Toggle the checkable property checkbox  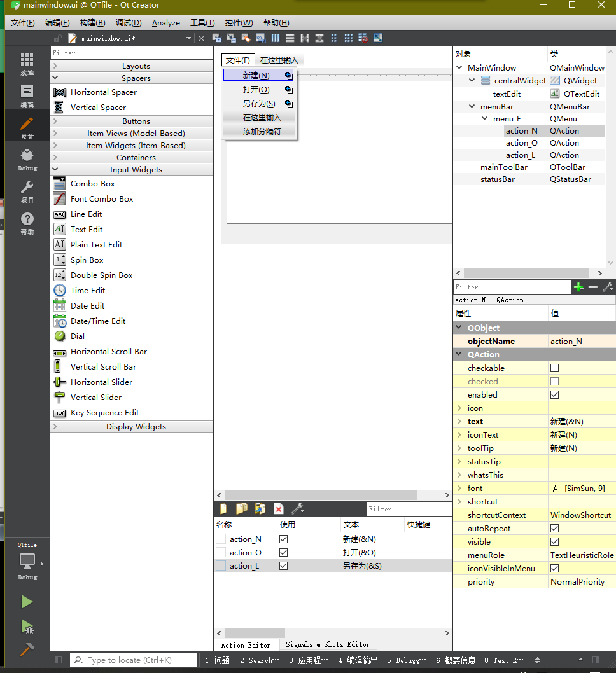(555, 368)
